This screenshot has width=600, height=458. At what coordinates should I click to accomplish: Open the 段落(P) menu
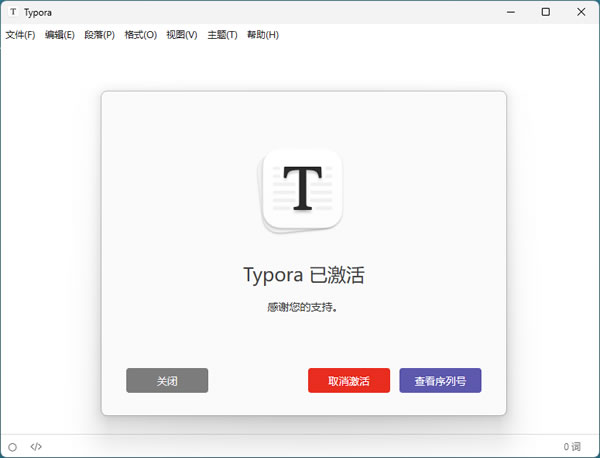coord(99,35)
